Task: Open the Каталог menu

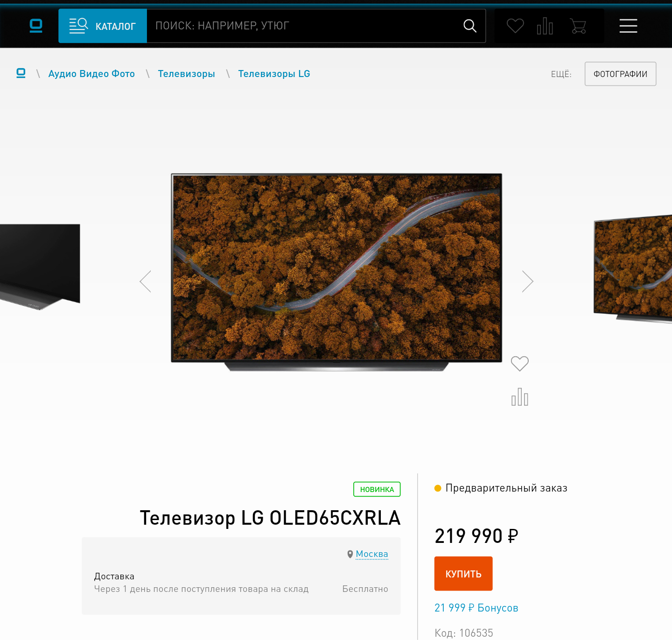Action: (103, 26)
